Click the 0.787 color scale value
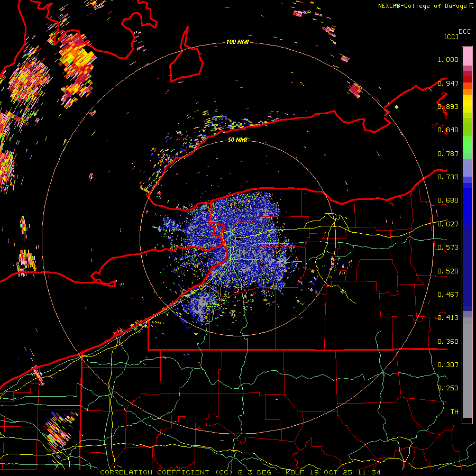This screenshot has height=476, width=476. pyautogui.click(x=448, y=153)
